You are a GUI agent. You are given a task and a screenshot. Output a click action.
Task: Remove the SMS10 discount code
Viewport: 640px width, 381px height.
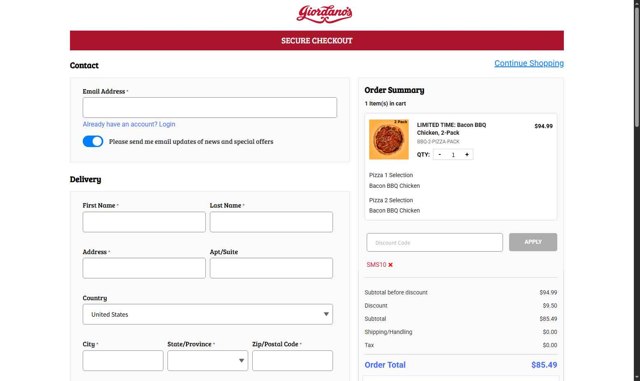click(x=391, y=265)
